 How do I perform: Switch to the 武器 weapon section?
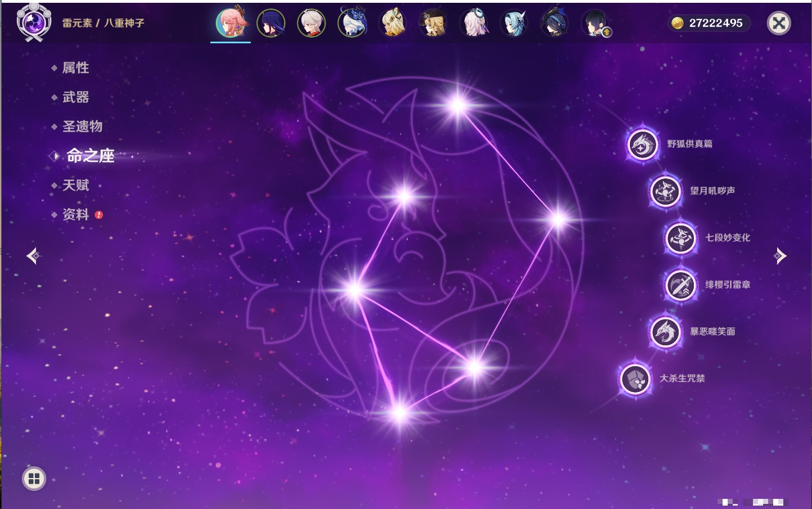tap(75, 97)
